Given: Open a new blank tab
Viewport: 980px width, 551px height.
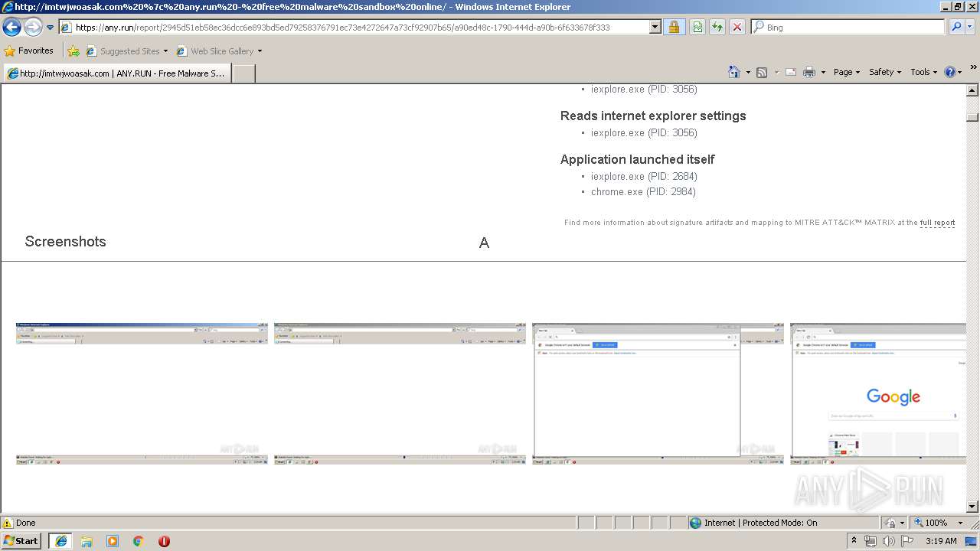Looking at the screenshot, I should 243,73.
